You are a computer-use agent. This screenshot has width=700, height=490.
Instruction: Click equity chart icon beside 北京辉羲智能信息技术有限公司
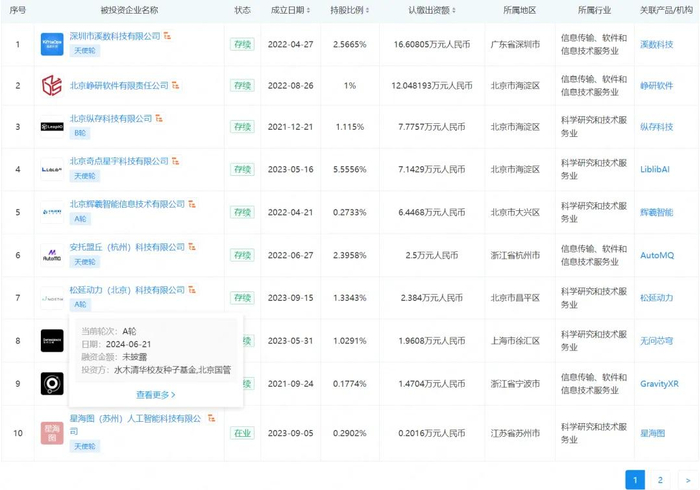(192, 204)
